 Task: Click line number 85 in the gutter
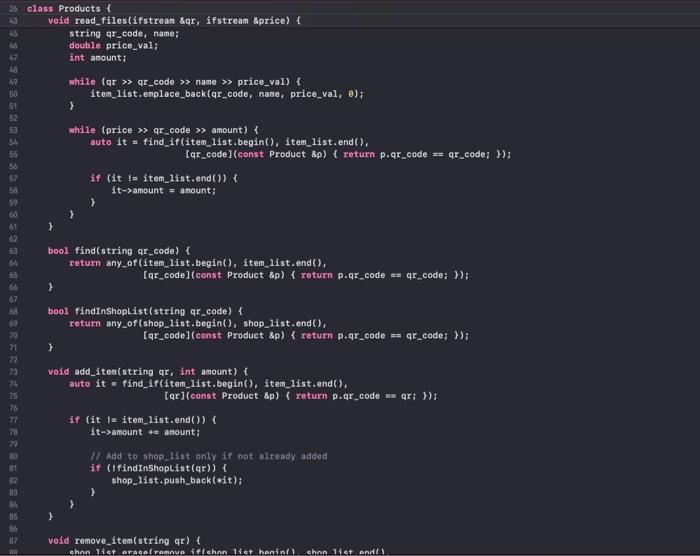(13, 517)
